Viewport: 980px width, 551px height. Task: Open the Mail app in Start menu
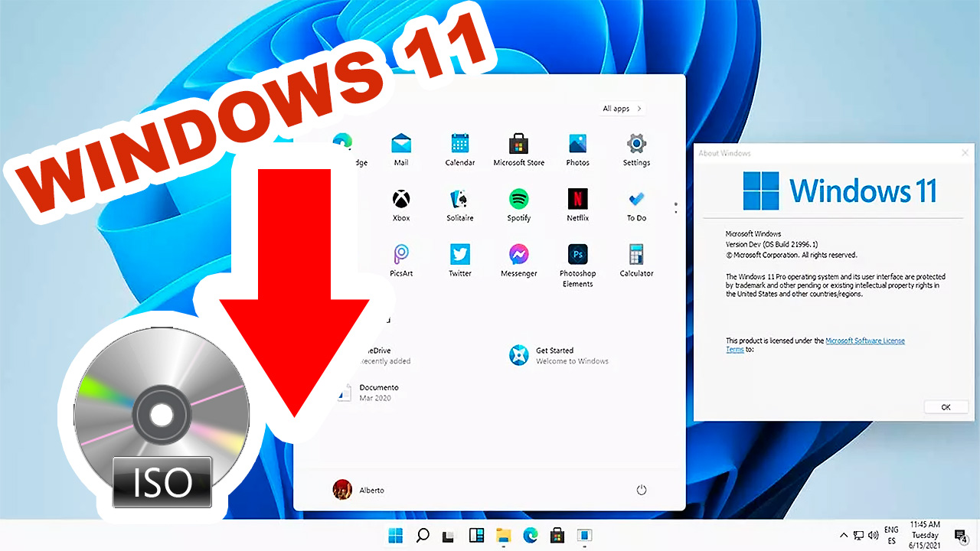coord(401,150)
